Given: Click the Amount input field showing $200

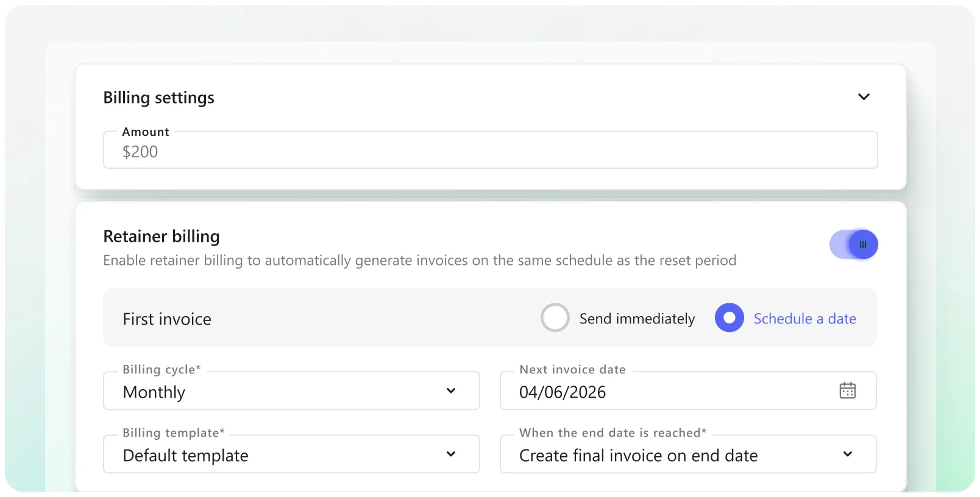Looking at the screenshot, I should click(x=490, y=152).
